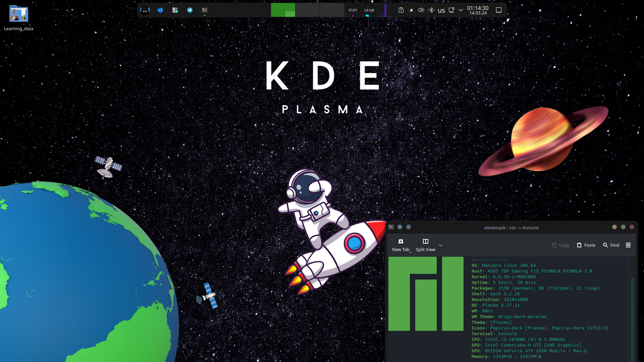Click New Tab in Konsole toolbar

coord(400,245)
